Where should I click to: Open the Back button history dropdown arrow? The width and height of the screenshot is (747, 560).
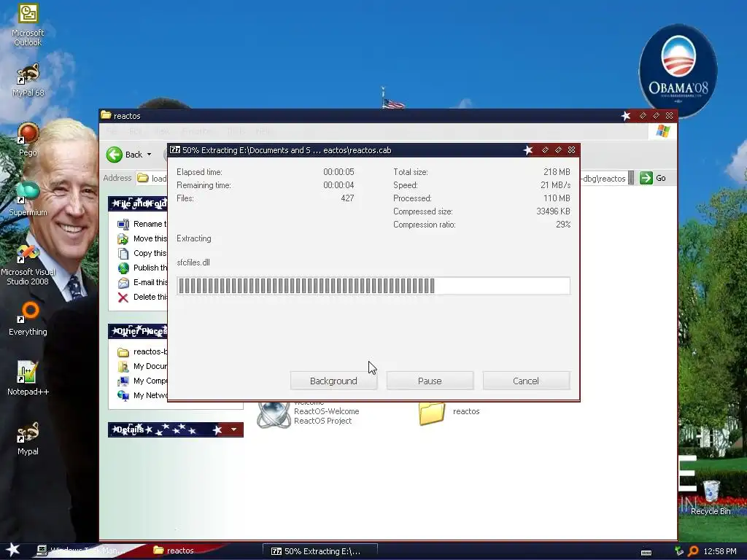149,155
